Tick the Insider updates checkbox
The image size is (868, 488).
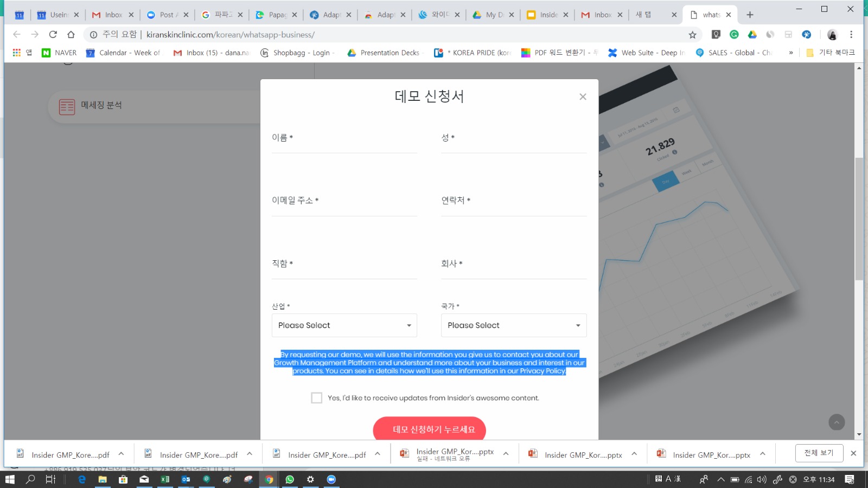coord(317,398)
